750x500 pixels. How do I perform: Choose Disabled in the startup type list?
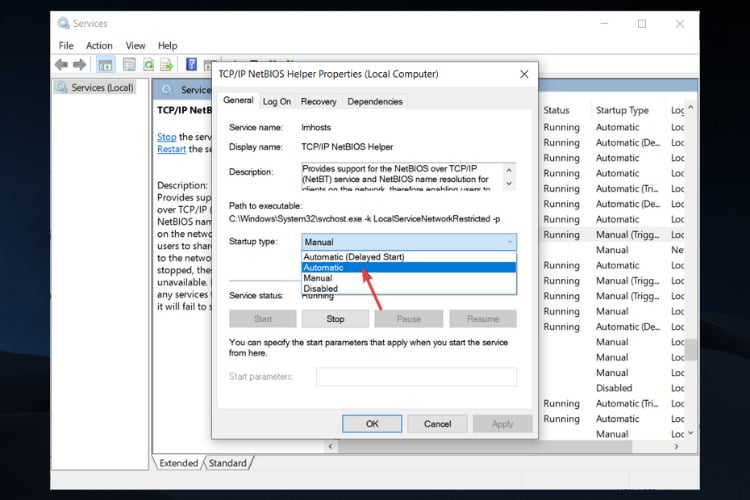click(409, 289)
